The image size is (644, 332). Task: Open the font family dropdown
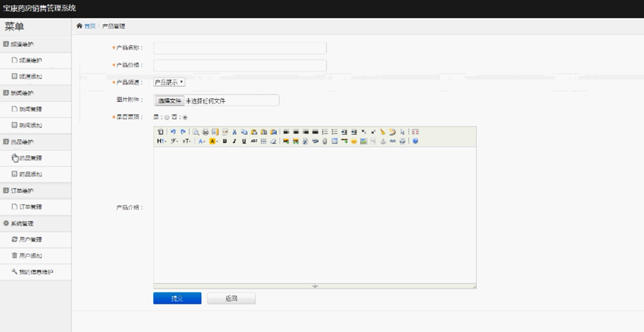point(174,141)
